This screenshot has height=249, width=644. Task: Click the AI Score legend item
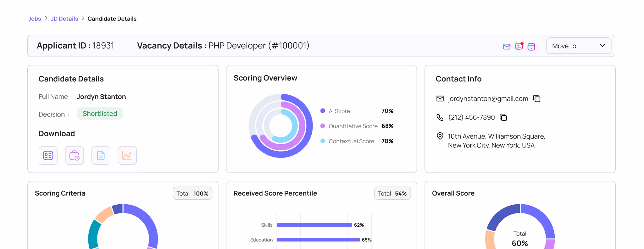[339, 111]
